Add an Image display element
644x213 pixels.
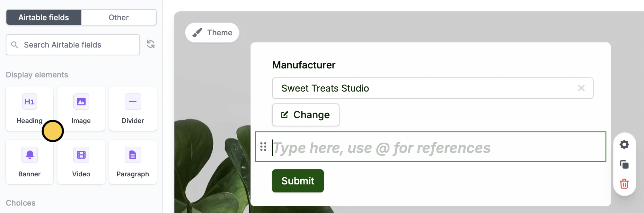81,109
